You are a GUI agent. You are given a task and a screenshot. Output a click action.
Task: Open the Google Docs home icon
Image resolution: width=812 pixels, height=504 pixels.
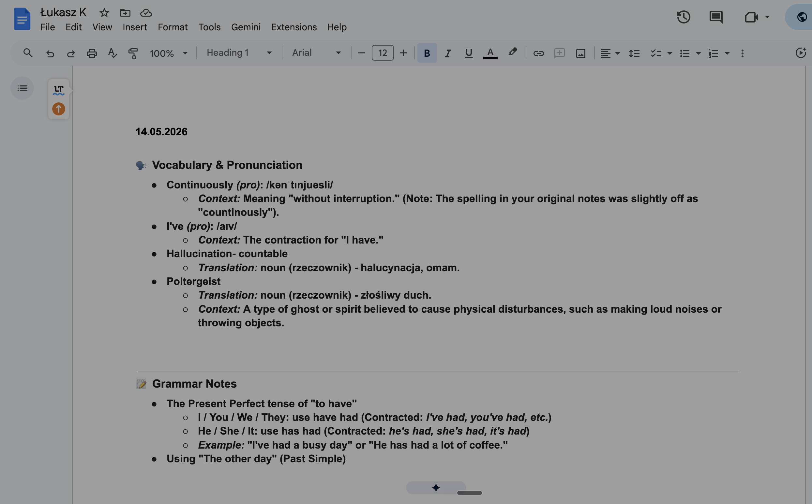coord(22,19)
